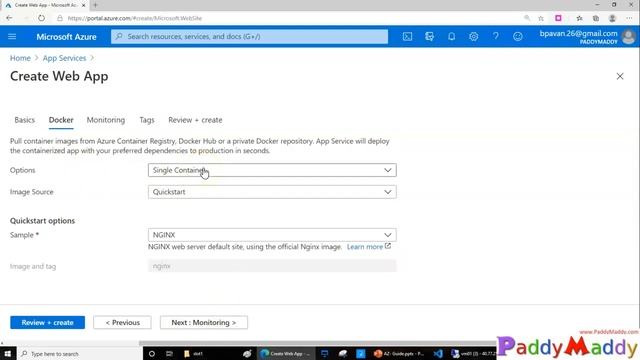Expand the Image Source Quickstart dropdown
This screenshot has width=640, height=360.
(x=272, y=192)
